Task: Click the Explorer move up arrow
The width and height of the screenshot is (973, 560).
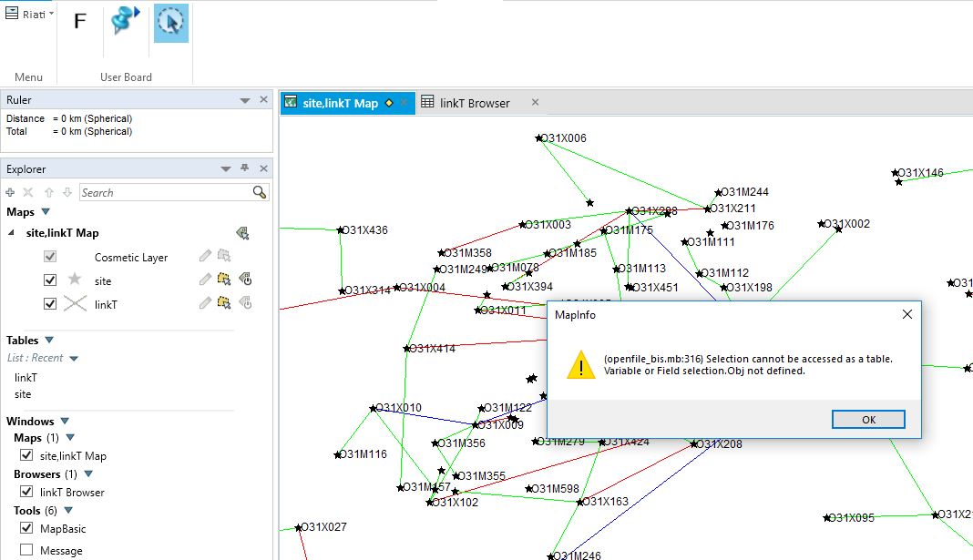Action: 49,192
